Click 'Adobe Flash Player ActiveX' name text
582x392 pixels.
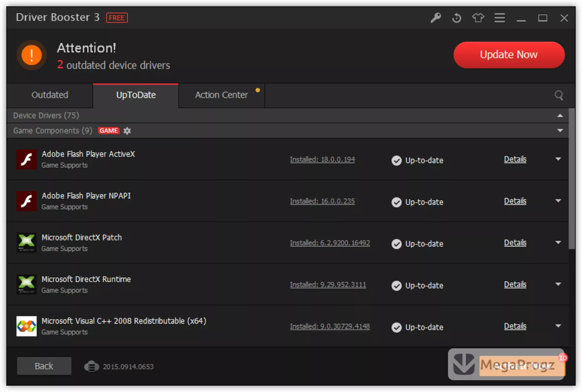click(88, 154)
